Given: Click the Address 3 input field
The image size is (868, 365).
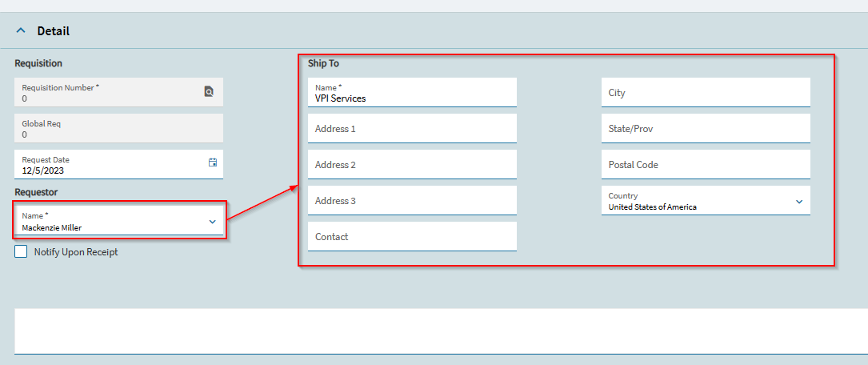Looking at the screenshot, I should pos(413,200).
